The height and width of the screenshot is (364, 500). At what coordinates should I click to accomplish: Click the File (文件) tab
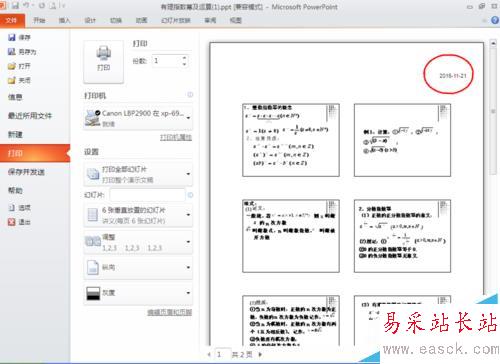[x=12, y=20]
